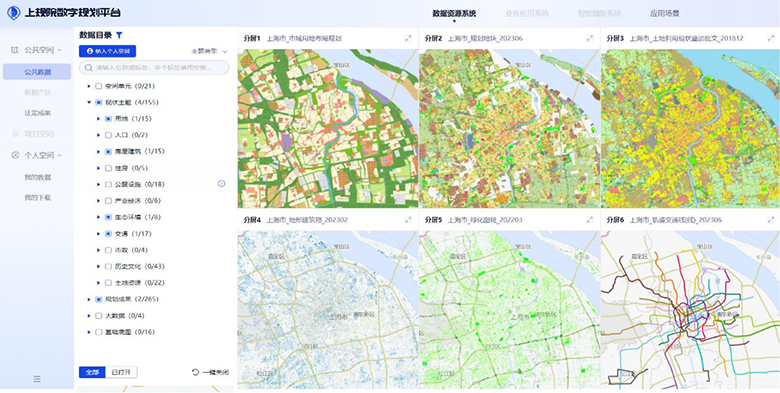Toggle the 交通 (1/17) checkbox

point(108,233)
